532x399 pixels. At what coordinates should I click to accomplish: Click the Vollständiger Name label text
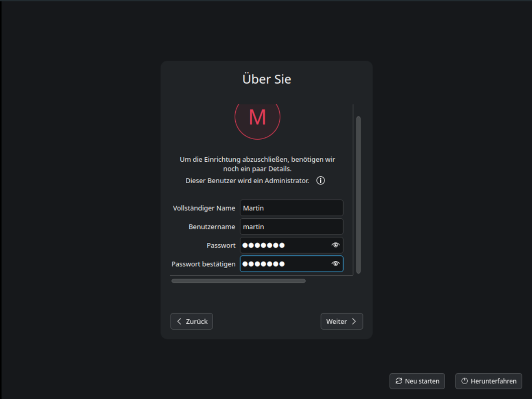point(204,208)
